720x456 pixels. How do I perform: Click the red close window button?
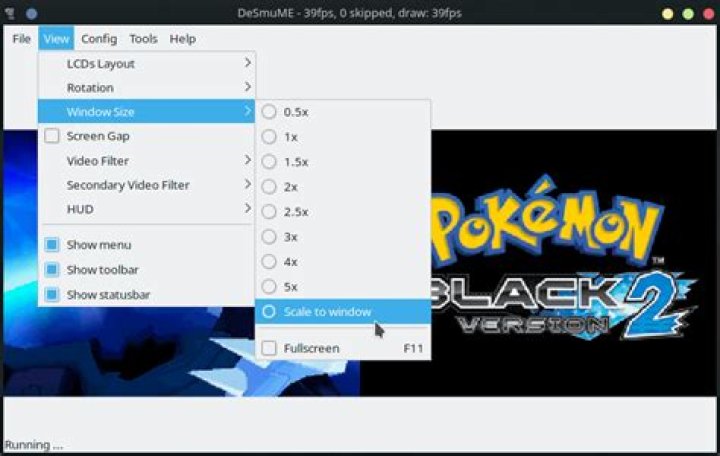[x=709, y=13]
